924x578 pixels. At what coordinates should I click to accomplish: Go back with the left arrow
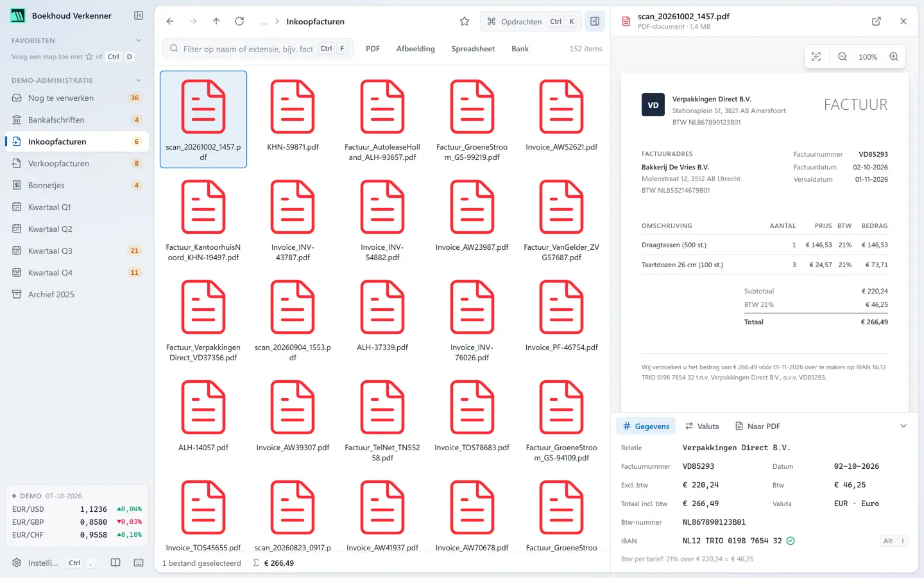170,21
